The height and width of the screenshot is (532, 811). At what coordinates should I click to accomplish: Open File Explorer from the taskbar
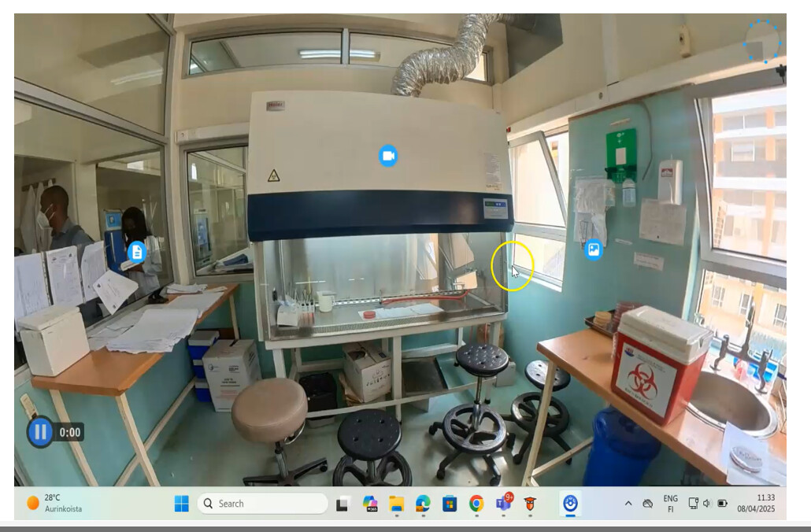point(396,504)
